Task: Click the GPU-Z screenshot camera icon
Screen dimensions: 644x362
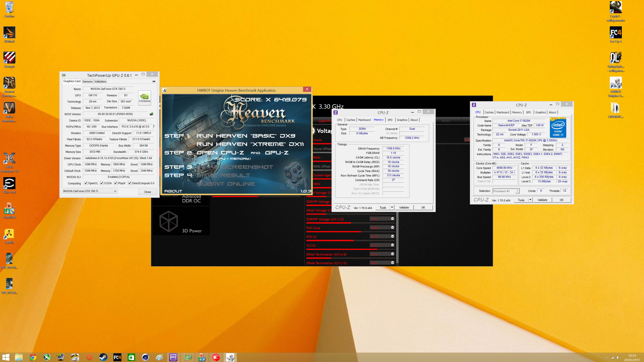Action: [154, 81]
